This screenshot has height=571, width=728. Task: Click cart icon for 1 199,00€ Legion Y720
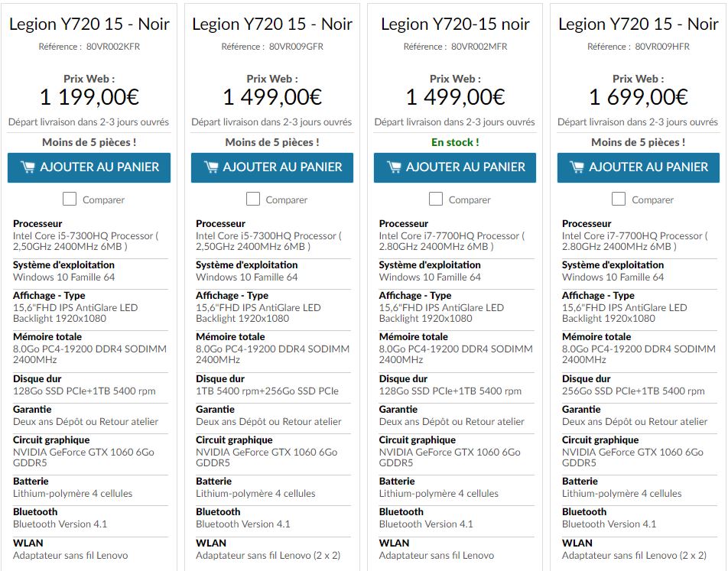point(28,167)
